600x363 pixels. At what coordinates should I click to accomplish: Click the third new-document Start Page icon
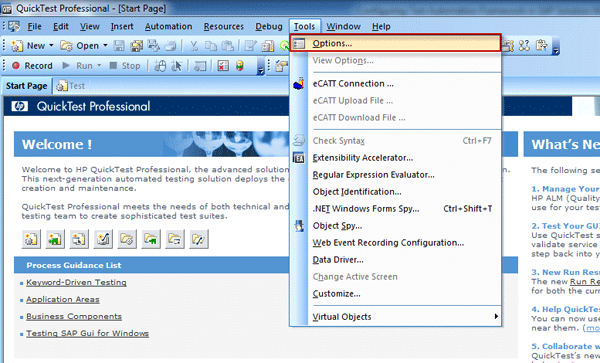[79, 239]
